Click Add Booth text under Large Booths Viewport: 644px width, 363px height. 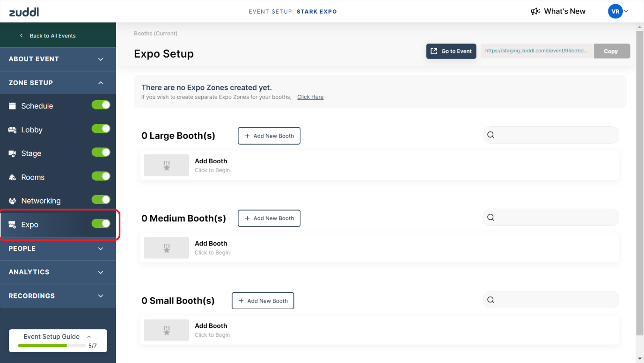click(211, 161)
